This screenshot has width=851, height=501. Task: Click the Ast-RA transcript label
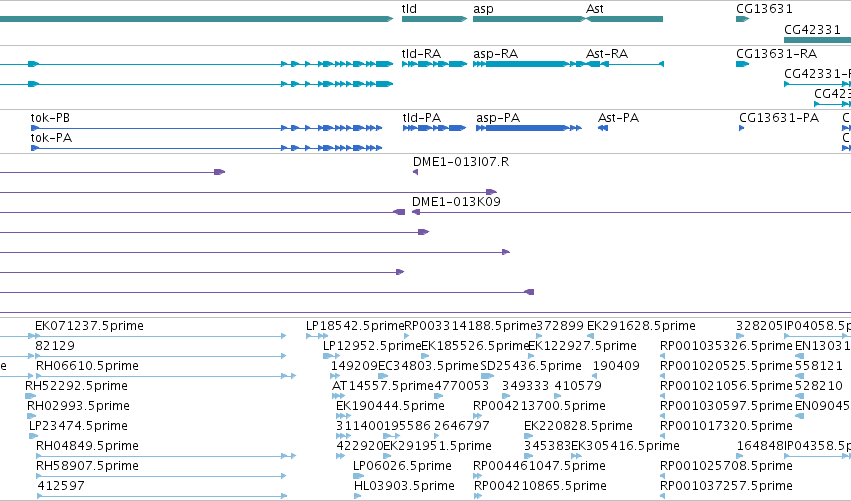coord(607,54)
